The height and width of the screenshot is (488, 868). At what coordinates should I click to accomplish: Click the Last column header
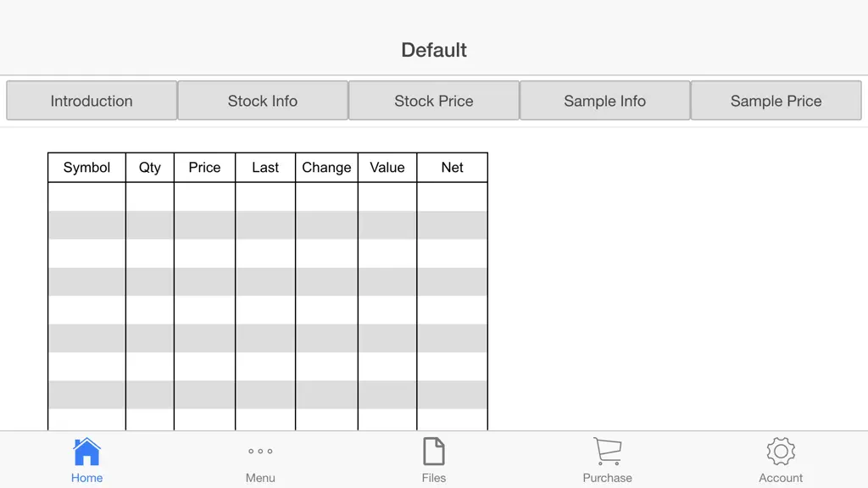coord(265,168)
